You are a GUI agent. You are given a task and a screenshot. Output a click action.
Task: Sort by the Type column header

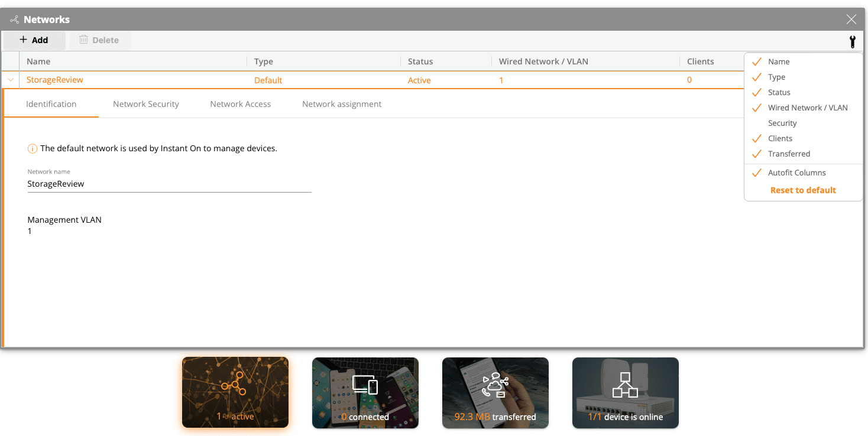tap(264, 61)
